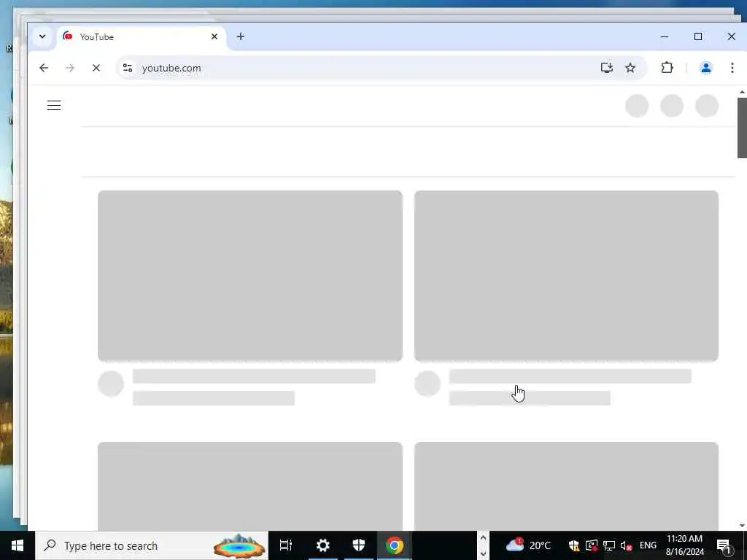747x560 pixels.
Task: Stop loading the page with X button
Action: coord(96,68)
